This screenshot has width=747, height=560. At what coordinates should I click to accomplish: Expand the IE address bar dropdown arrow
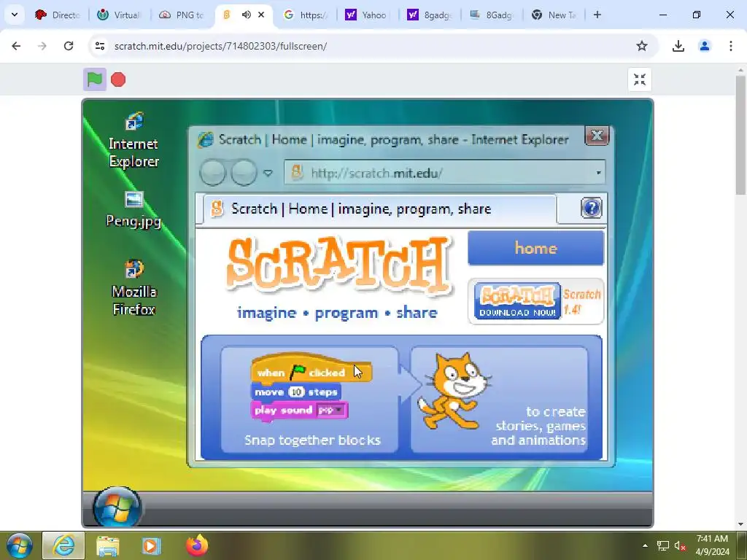[x=598, y=172]
